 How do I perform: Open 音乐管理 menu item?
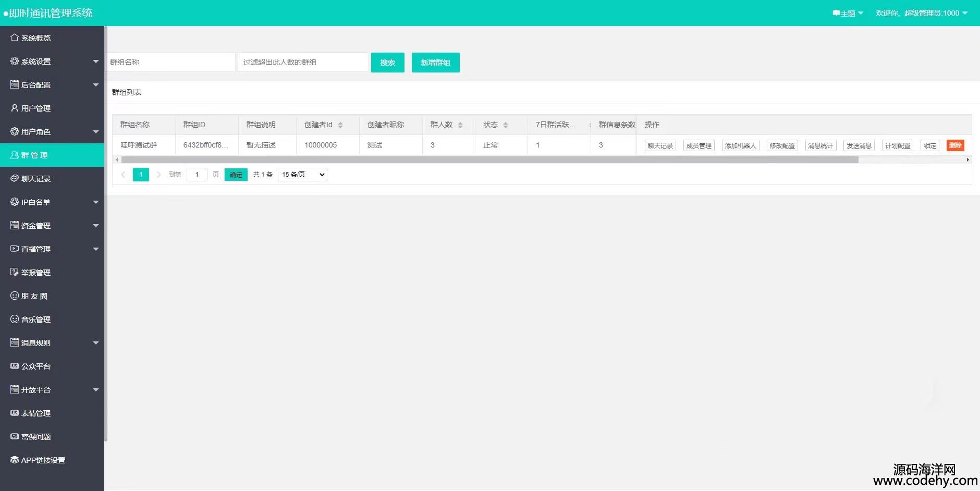[x=52, y=319]
